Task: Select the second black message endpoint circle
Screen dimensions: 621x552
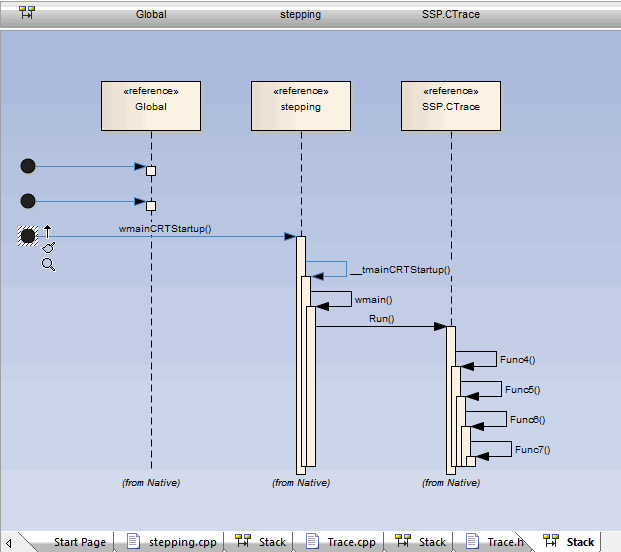Action: point(28,202)
